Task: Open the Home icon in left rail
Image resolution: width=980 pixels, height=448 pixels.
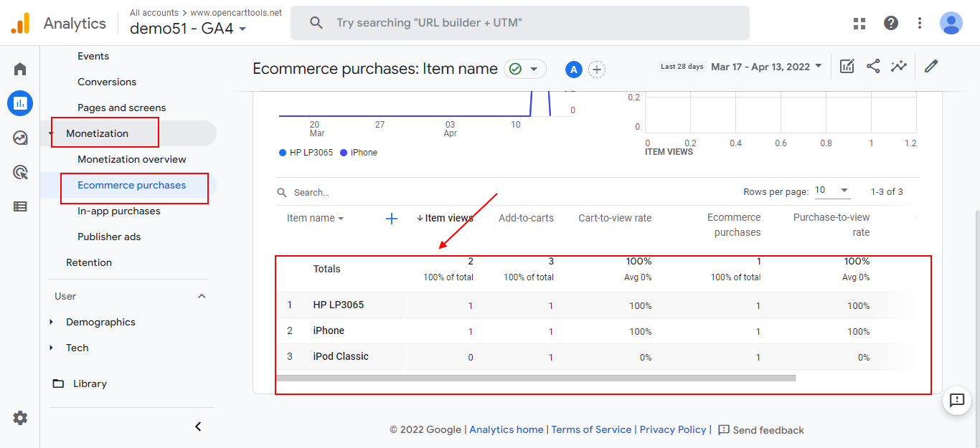Action: click(x=20, y=69)
